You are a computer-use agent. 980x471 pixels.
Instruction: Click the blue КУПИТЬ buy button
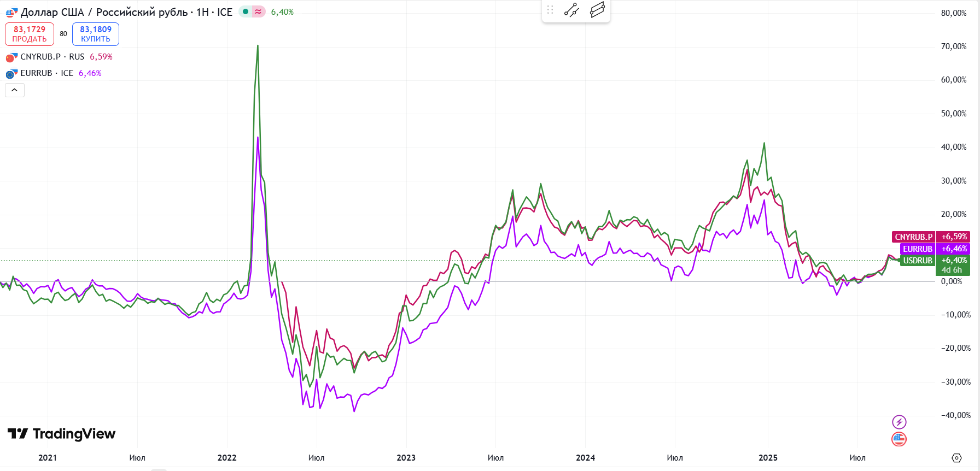96,34
